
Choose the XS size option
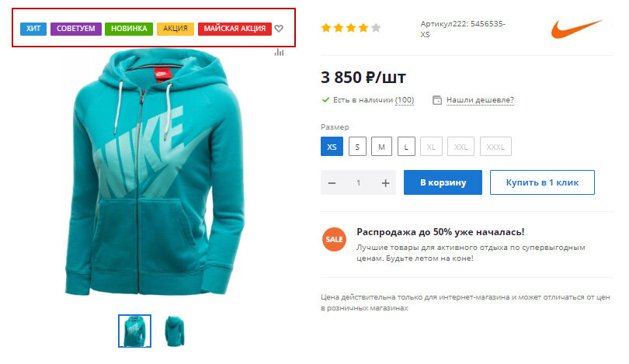click(332, 147)
